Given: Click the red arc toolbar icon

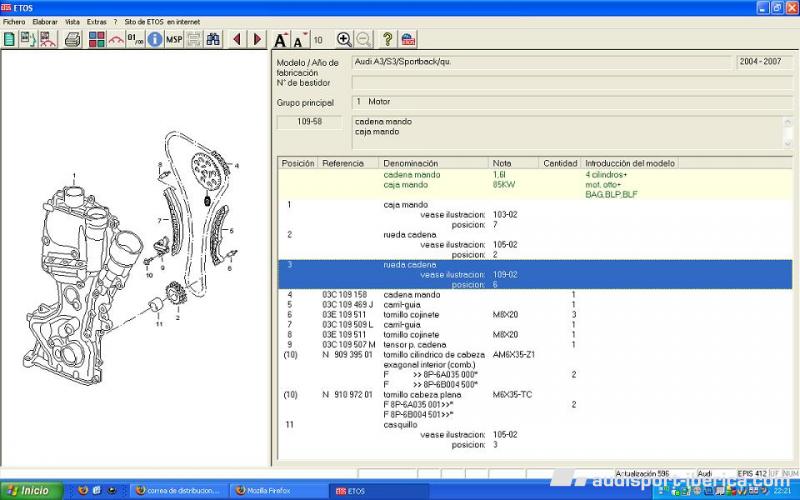Looking at the screenshot, I should tap(116, 39).
